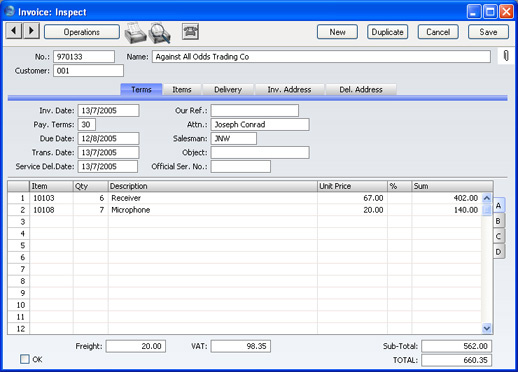Click the Trans. Date field
This screenshot has height=372, width=518.
(108, 153)
